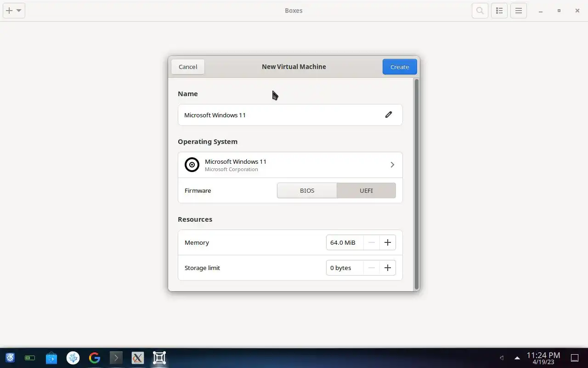Click the Memory value field showing 64.0 MiB

pos(345,242)
